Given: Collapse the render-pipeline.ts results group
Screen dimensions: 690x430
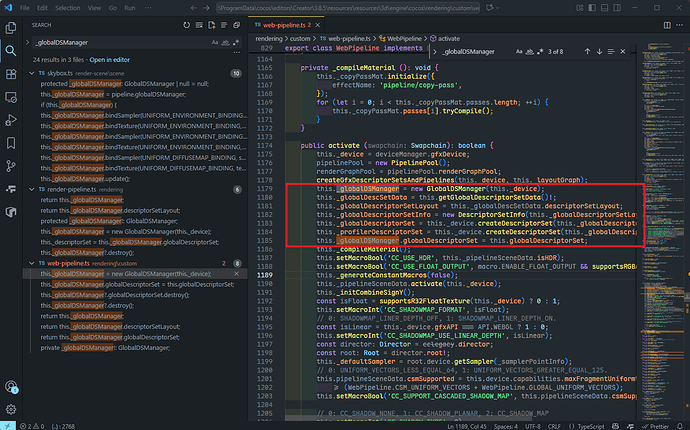Looking at the screenshot, I should click(34, 189).
